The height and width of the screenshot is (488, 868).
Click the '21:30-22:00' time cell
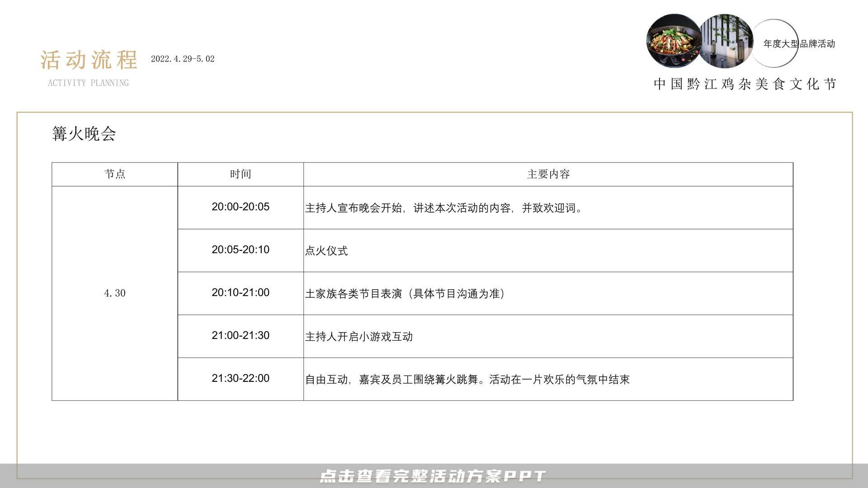click(x=241, y=379)
